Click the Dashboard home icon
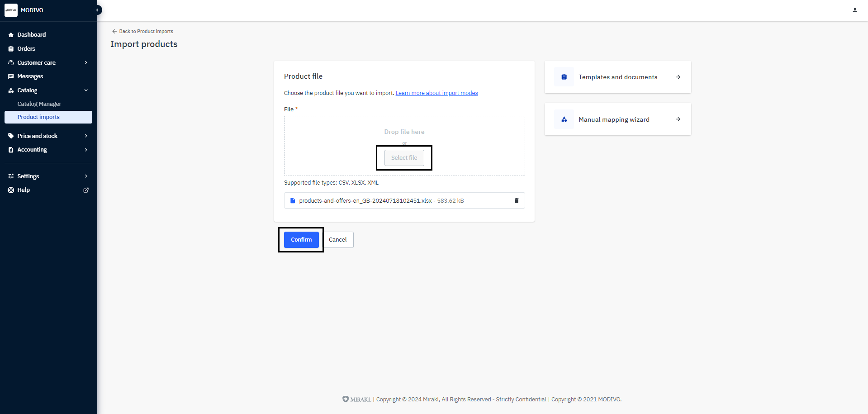 [11, 35]
